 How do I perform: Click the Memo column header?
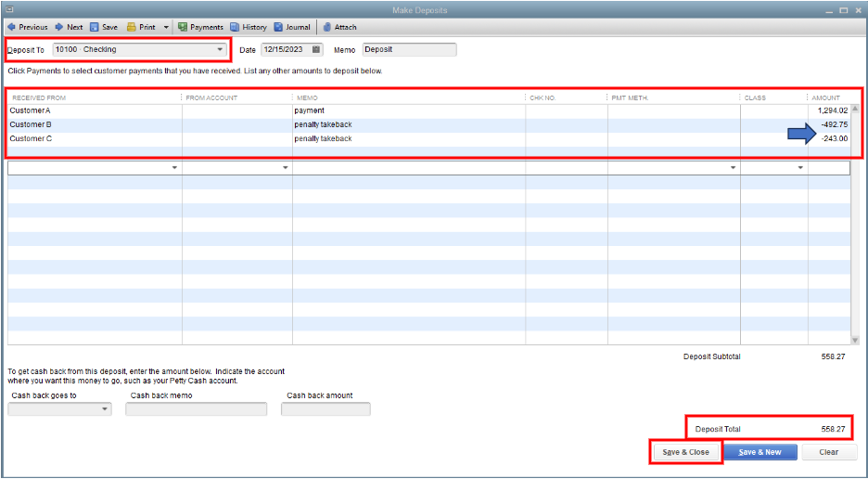tap(307, 97)
